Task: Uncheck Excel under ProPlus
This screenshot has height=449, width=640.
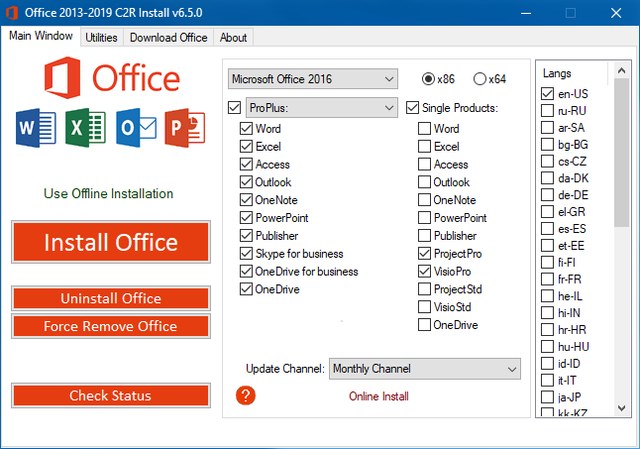Action: click(246, 146)
